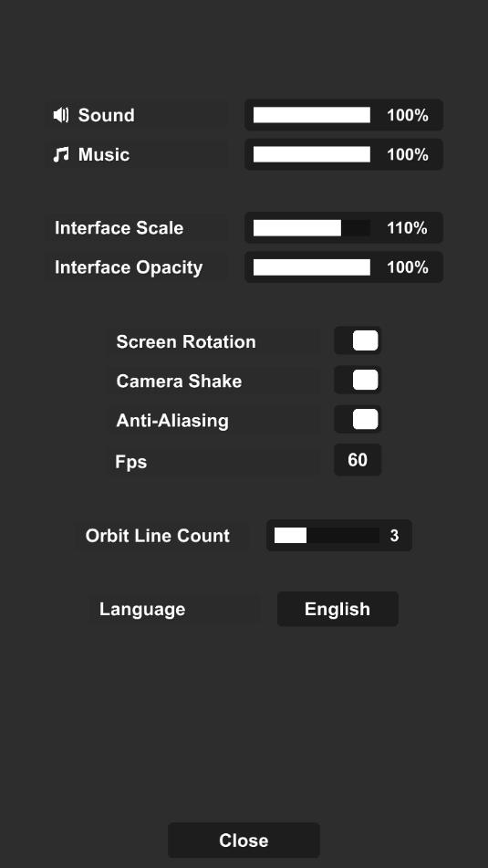
Task: Click the Interface Scale 110% value
Action: [407, 228]
